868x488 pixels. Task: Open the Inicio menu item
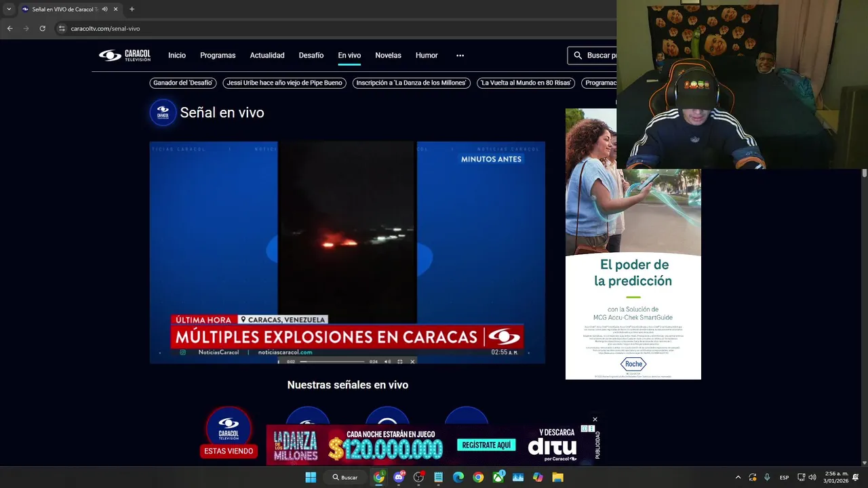pos(177,56)
